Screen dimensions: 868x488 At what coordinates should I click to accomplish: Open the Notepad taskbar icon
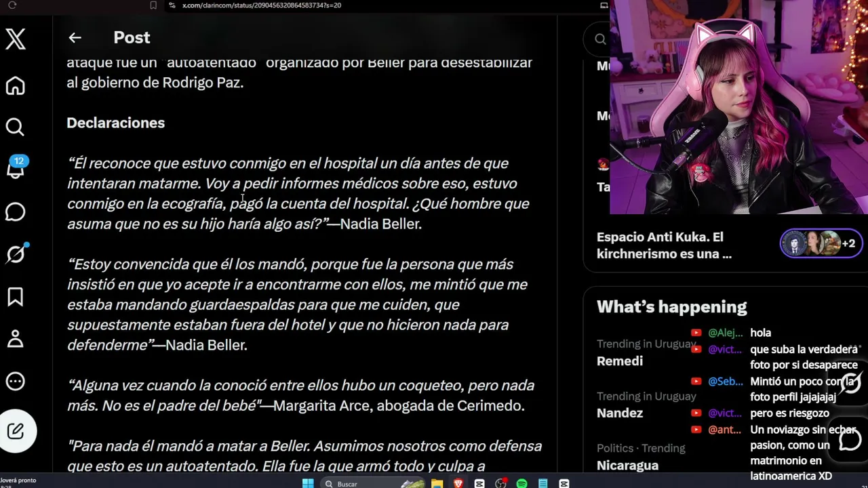[x=543, y=483]
